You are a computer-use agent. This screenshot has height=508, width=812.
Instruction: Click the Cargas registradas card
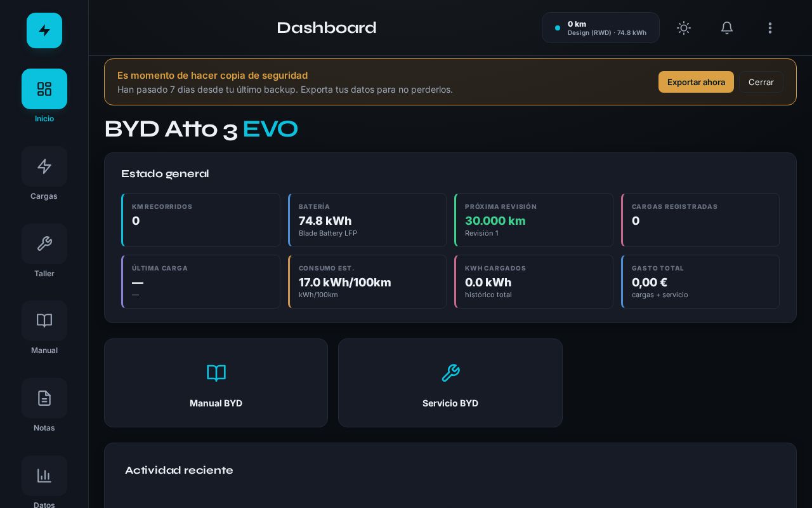[x=700, y=220]
